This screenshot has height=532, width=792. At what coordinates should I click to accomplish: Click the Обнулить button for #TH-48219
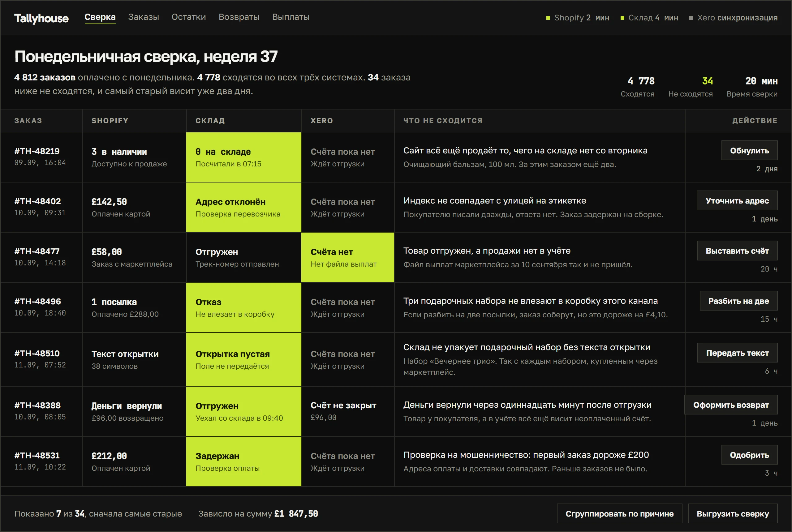click(749, 150)
